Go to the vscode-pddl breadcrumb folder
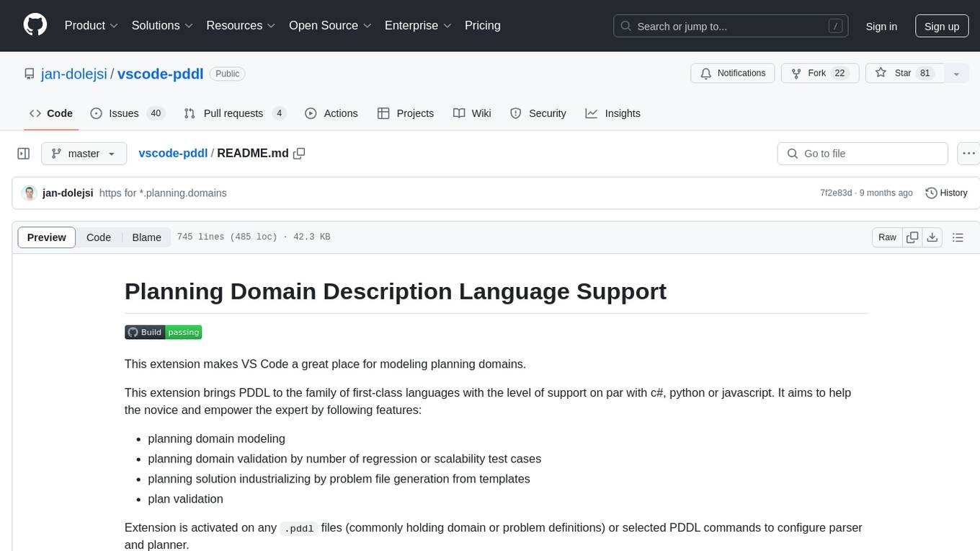This screenshot has width=980, height=551. point(173,153)
